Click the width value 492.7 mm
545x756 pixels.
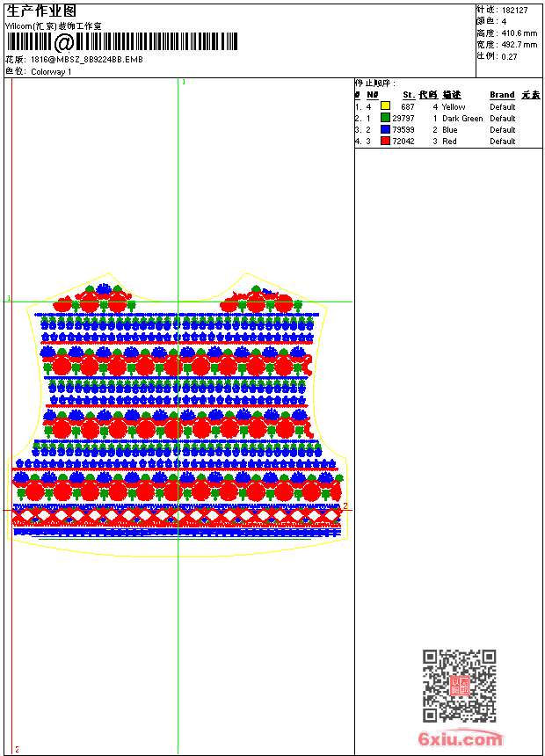coord(519,45)
